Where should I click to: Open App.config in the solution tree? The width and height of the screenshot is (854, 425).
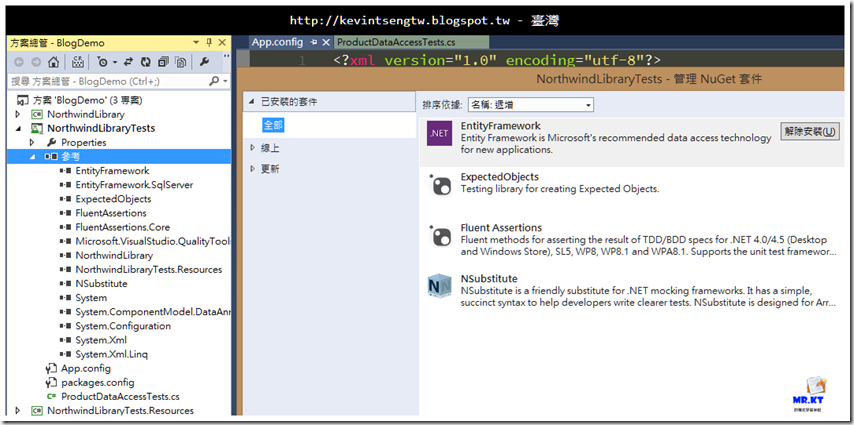pos(86,368)
